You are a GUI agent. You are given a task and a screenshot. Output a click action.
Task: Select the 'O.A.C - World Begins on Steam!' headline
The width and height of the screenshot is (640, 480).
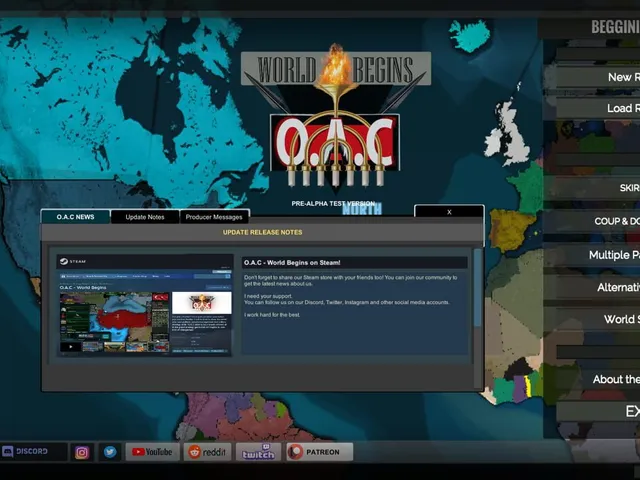tap(292, 262)
